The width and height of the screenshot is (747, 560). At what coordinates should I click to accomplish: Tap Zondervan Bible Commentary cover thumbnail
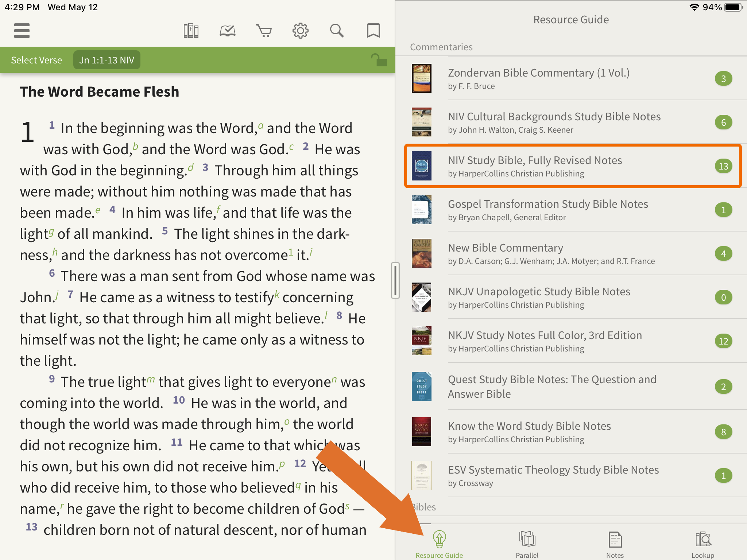coord(421,78)
